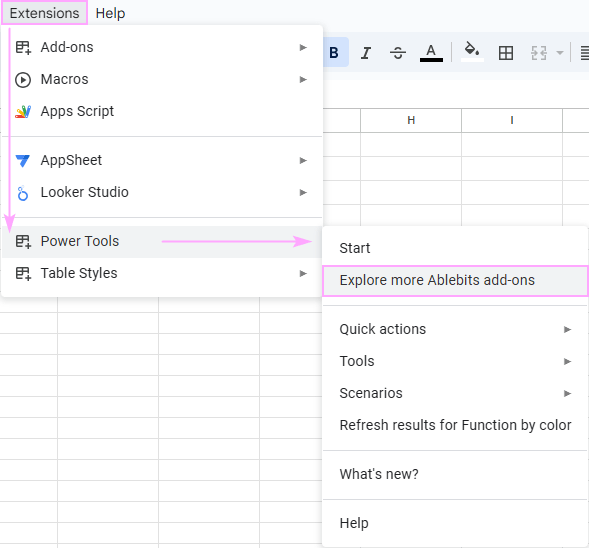Toggle Italic formatting button

(x=366, y=53)
